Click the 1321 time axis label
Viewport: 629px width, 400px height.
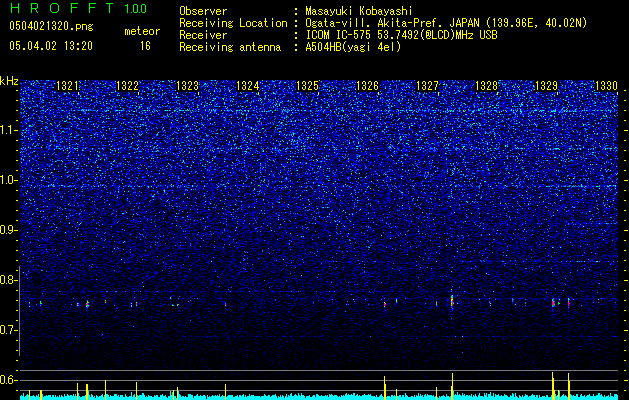[x=67, y=85]
